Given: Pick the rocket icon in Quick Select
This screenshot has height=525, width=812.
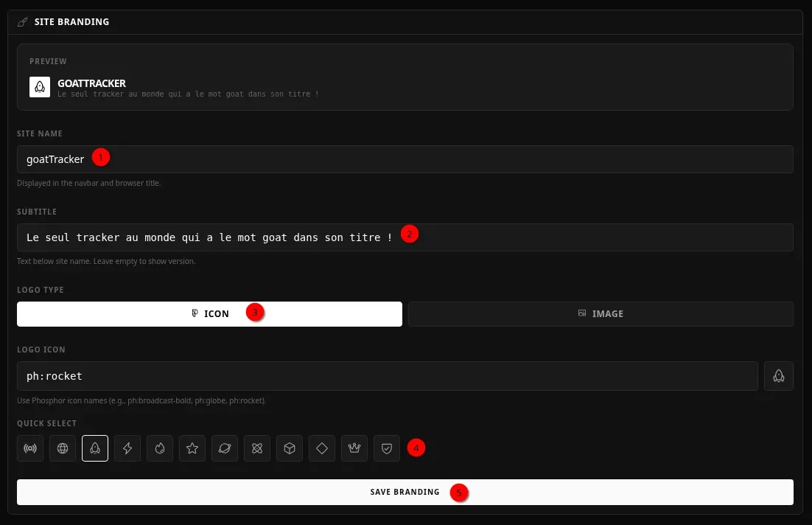Looking at the screenshot, I should 95,448.
